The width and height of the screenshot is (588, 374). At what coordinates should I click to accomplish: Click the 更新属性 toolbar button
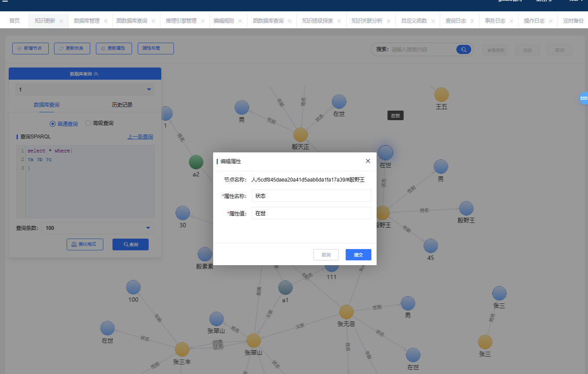pyautogui.click(x=113, y=48)
